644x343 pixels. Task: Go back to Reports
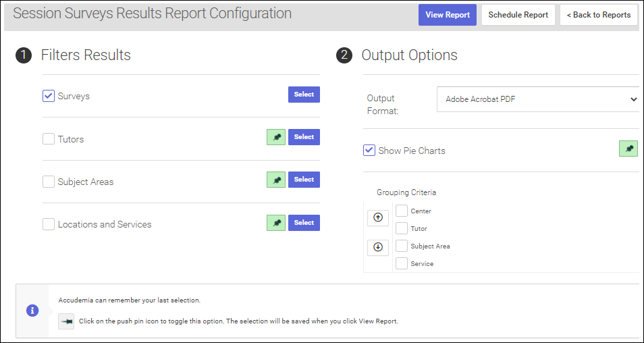pyautogui.click(x=599, y=15)
